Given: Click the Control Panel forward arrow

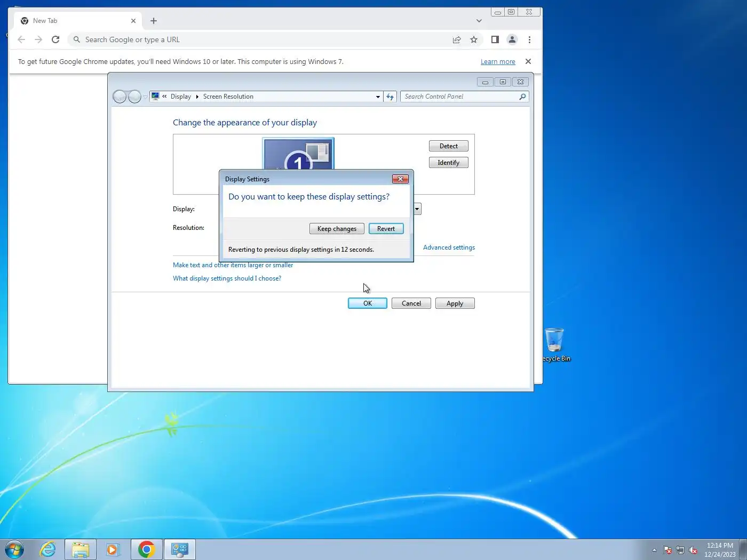Looking at the screenshot, I should [x=134, y=97].
